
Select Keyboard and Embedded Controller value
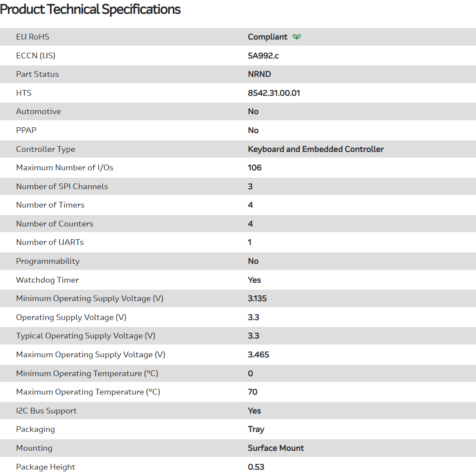pos(315,149)
